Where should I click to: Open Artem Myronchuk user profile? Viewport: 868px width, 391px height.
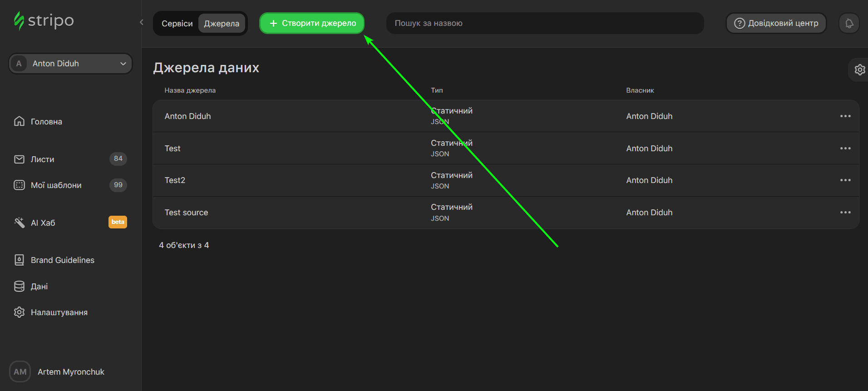click(70, 372)
